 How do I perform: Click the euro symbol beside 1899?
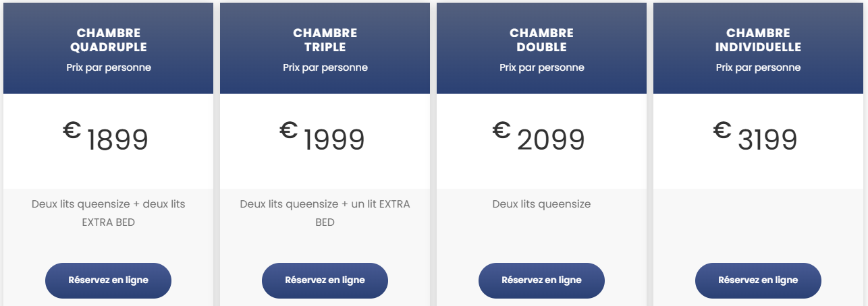(x=72, y=130)
